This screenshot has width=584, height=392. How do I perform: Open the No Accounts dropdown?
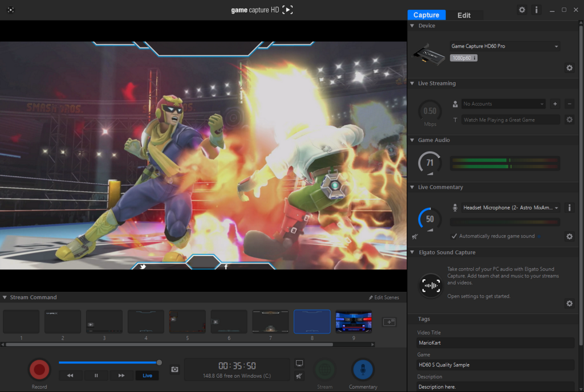[504, 104]
